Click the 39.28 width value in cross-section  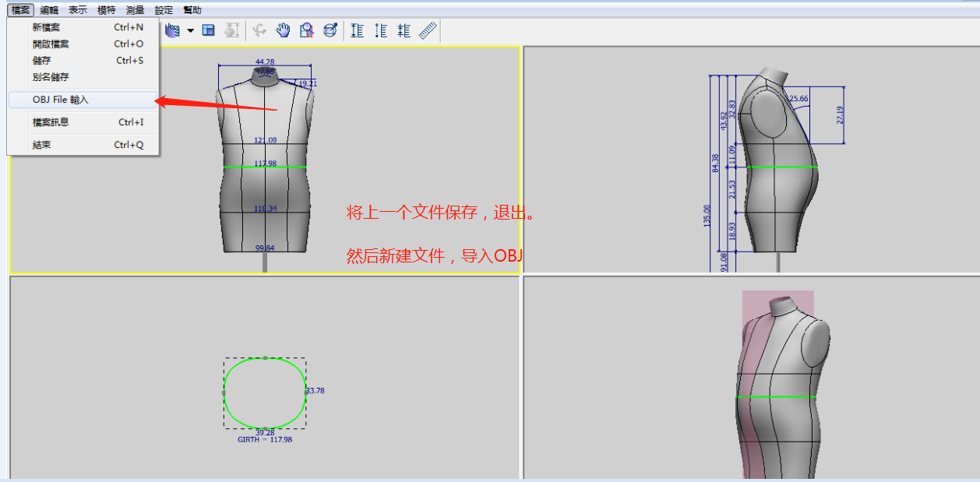[x=265, y=431]
